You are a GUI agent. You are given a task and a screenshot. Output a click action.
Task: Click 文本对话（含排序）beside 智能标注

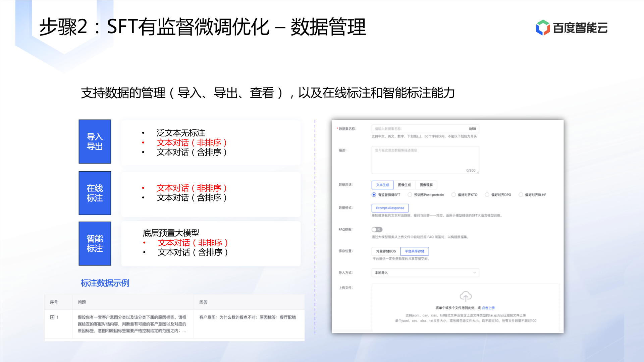193,252
